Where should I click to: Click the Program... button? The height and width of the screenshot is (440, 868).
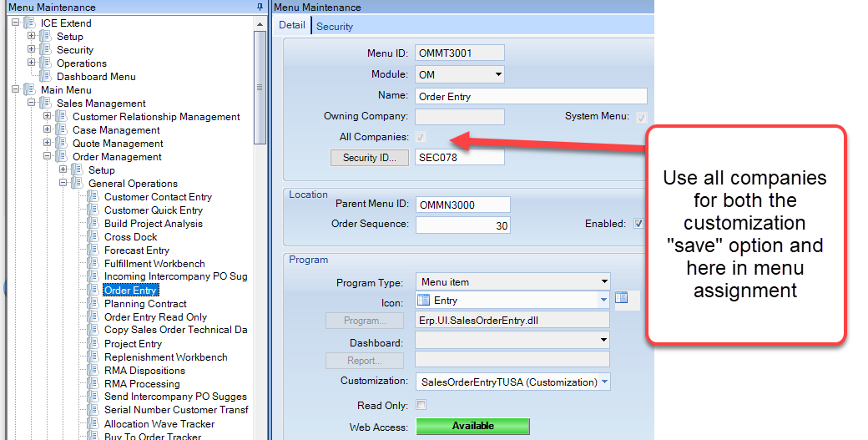tap(364, 321)
